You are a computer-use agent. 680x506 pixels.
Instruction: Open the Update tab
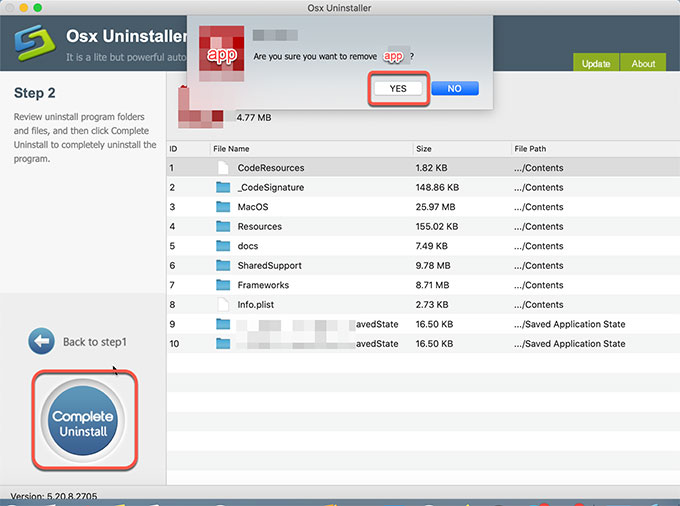click(596, 63)
